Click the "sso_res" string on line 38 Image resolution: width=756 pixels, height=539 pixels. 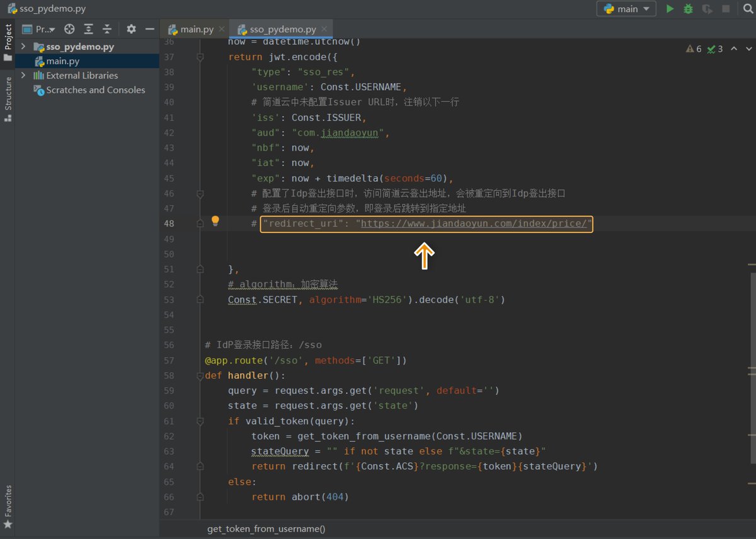tap(323, 72)
